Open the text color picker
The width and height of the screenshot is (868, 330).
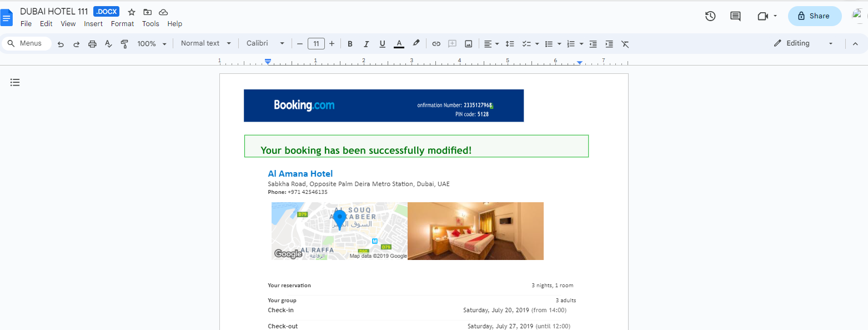pyautogui.click(x=399, y=44)
